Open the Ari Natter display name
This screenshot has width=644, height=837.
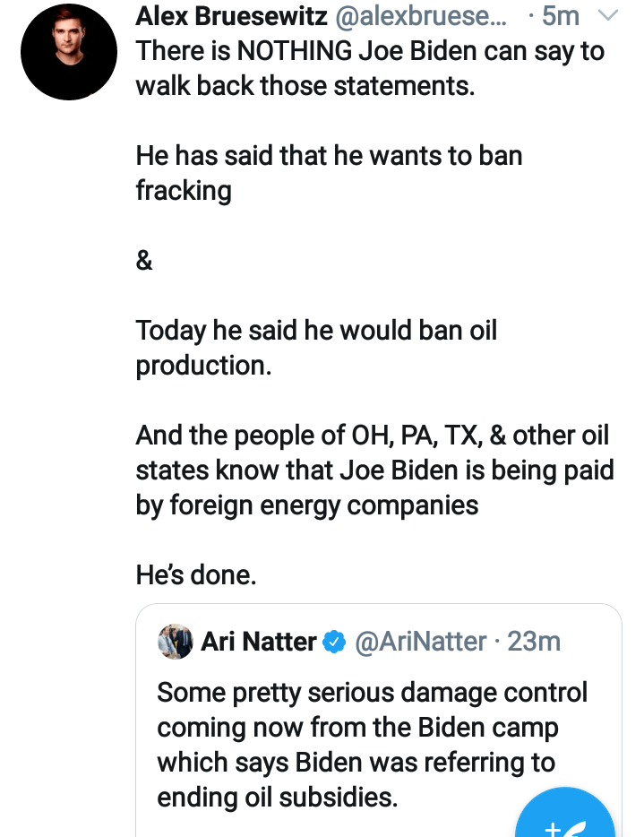tap(258, 642)
